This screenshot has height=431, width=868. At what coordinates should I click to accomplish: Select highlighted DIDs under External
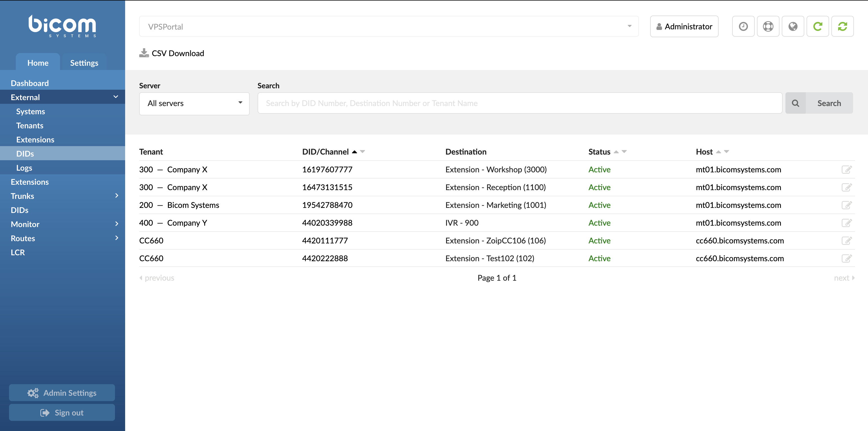pos(62,153)
